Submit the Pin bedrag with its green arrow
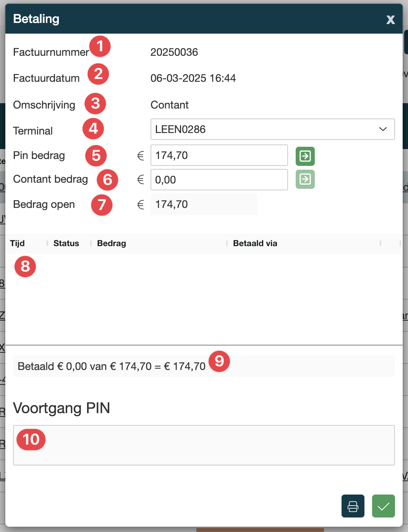The width and height of the screenshot is (408, 532). pyautogui.click(x=305, y=156)
